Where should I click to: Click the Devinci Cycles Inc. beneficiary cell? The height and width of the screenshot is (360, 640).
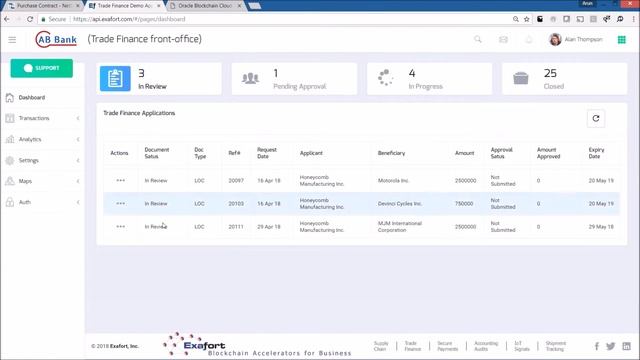(x=400, y=203)
